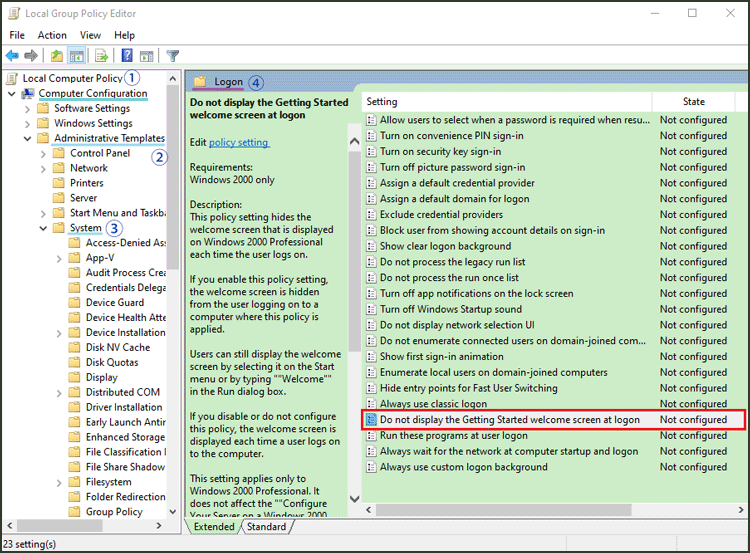The image size is (750, 553).
Task: Click policy icon beside Exclude credential providers
Action: (371, 215)
